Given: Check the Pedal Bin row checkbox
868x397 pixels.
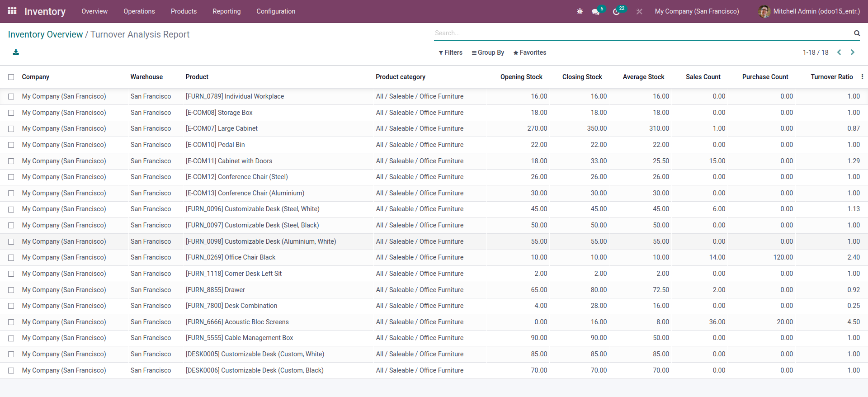Looking at the screenshot, I should pyautogui.click(x=11, y=145).
